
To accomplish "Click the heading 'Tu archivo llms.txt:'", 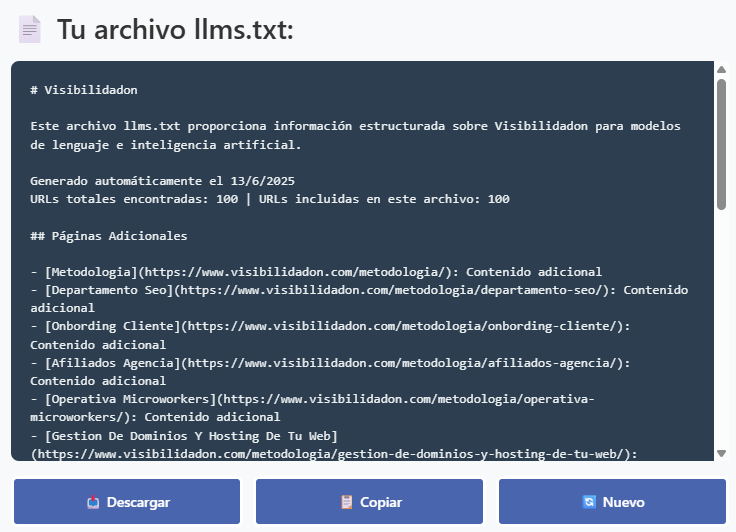I will point(175,29).
